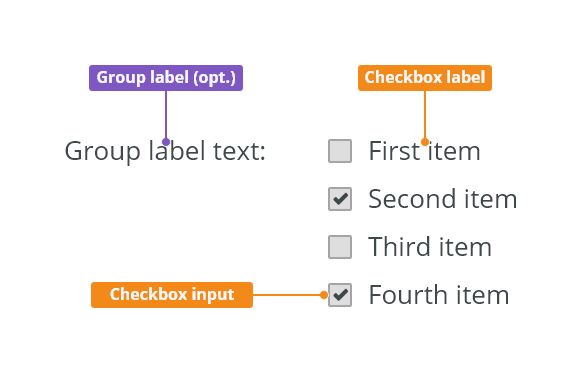Click the orange horizontal connector from 'Checkbox input'

coord(286,295)
